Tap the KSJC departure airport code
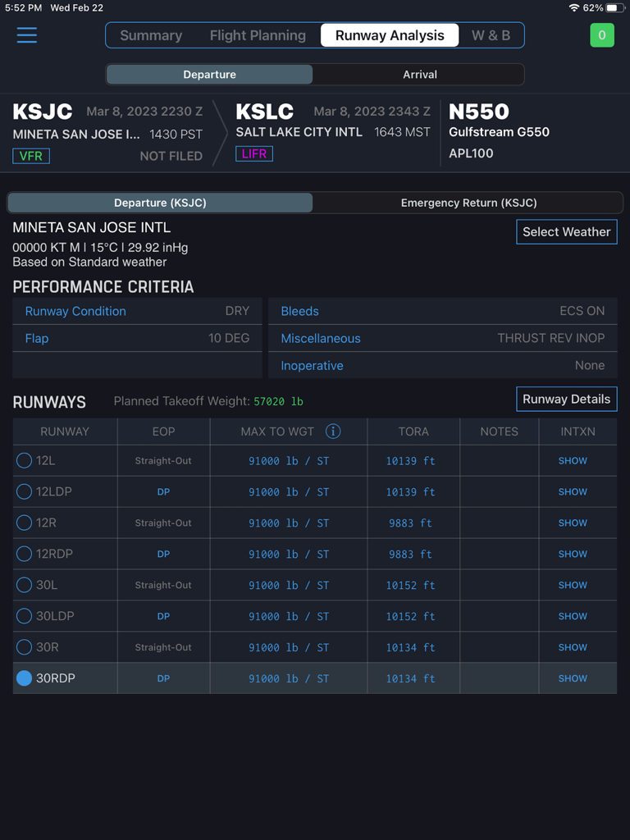 43,112
